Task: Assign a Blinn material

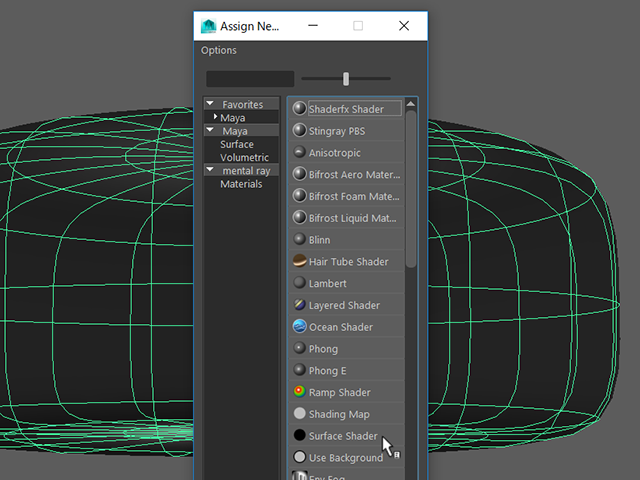Action: pyautogui.click(x=347, y=240)
